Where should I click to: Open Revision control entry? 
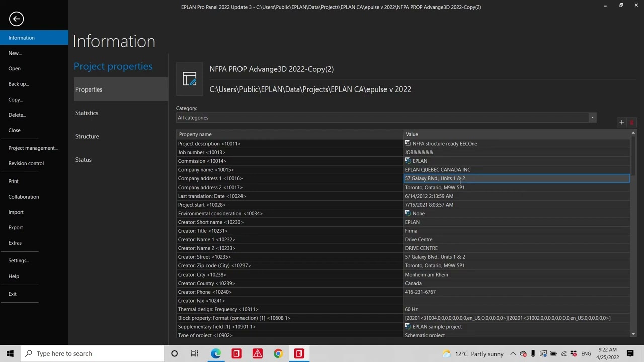[x=26, y=163]
